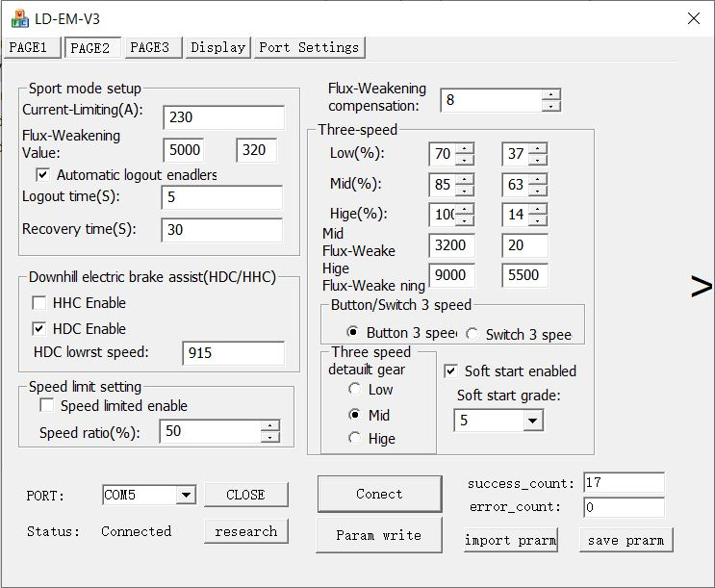Image resolution: width=715 pixels, height=588 pixels.
Task: Click the right arrow chevron at window edge
Action: pos(702,286)
